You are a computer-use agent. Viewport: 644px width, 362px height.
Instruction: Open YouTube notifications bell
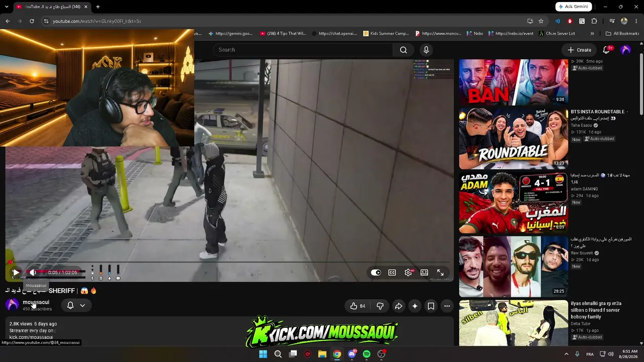[x=606, y=50]
